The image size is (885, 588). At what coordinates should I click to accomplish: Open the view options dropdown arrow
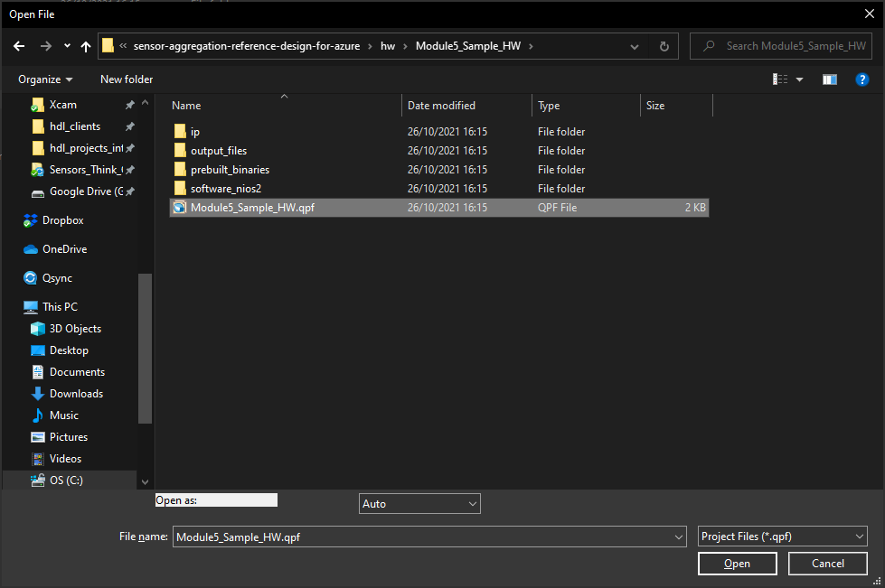coord(799,79)
